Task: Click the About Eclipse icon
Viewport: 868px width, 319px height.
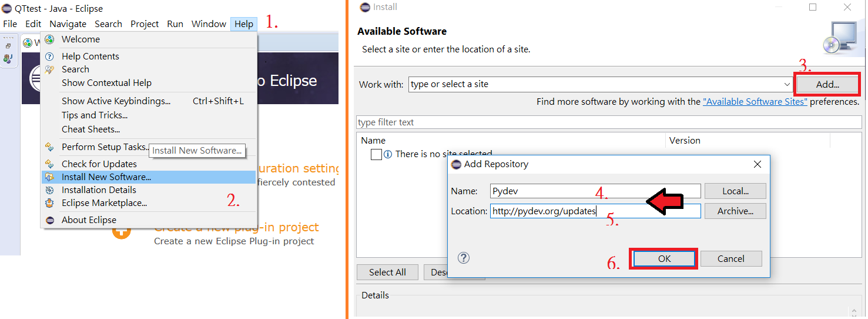Action: [50, 220]
